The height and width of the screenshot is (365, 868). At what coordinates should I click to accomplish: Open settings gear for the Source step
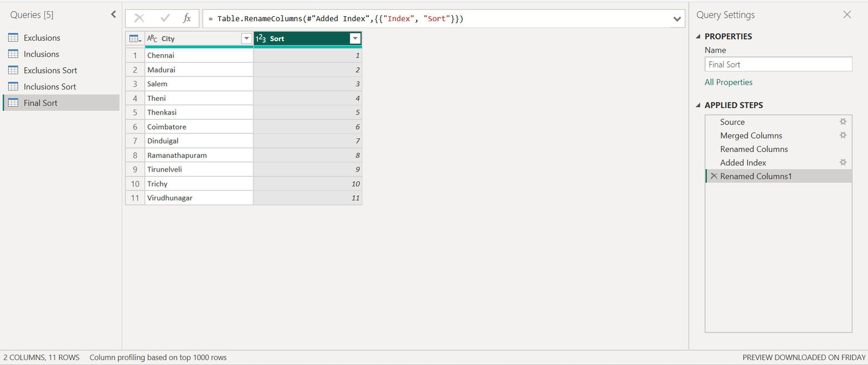coord(843,121)
